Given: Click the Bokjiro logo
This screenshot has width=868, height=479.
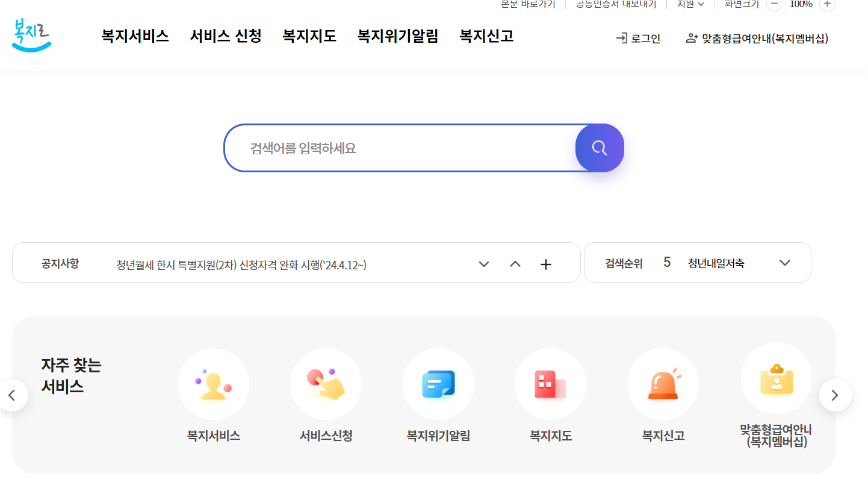Looking at the screenshot, I should 31,36.
